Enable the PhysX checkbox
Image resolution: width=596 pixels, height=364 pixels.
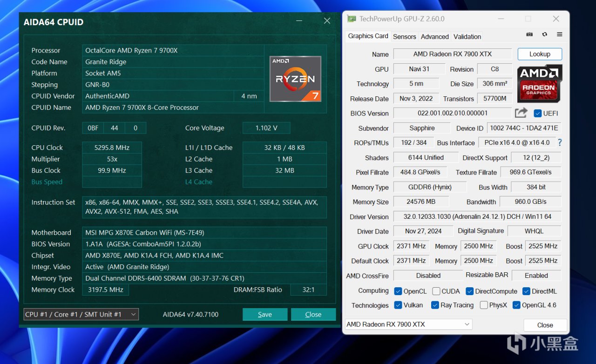coord(484,305)
